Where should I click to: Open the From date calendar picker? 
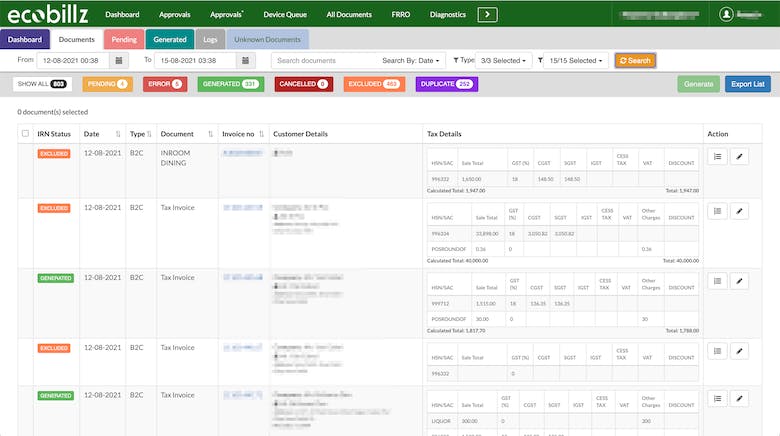coord(119,60)
